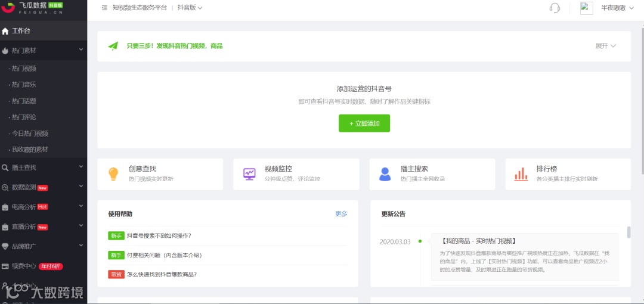Click 只要三步！发现抖音热门视频，商品 text
This screenshot has width=644, height=304.
[x=175, y=46]
